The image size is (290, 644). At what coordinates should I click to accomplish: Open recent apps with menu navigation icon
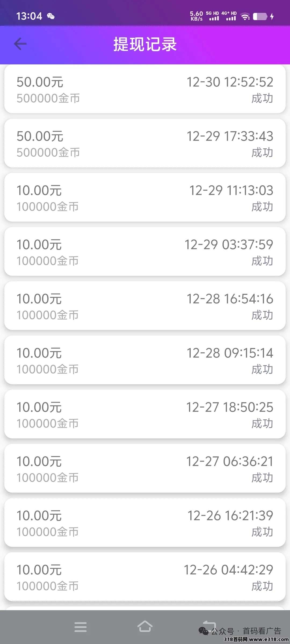click(81, 627)
